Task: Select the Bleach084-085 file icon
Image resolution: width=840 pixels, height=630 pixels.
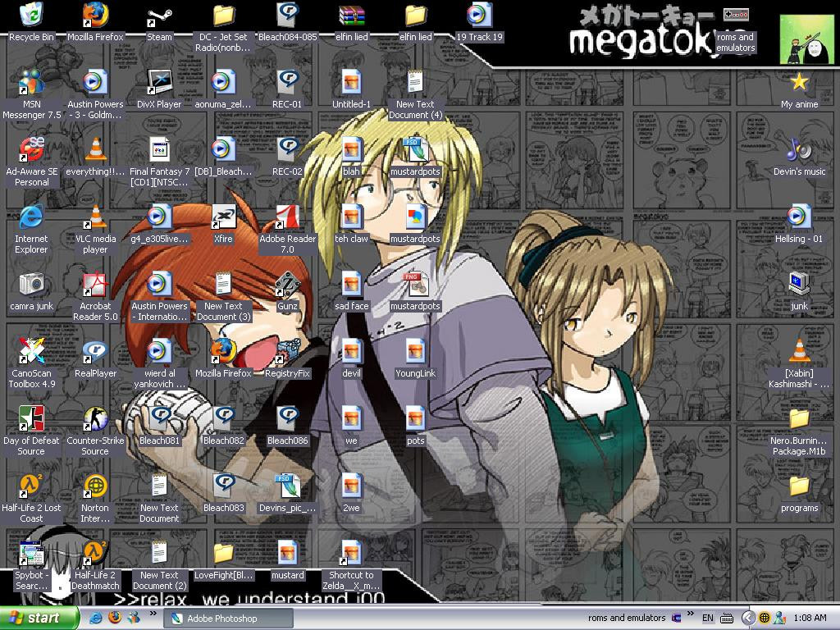Action: (x=287, y=15)
